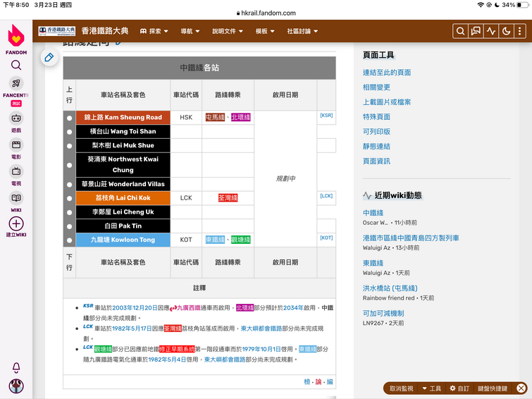532x399 pixels.
Task: Click the 2003年12月20日 date link
Action: point(135,308)
